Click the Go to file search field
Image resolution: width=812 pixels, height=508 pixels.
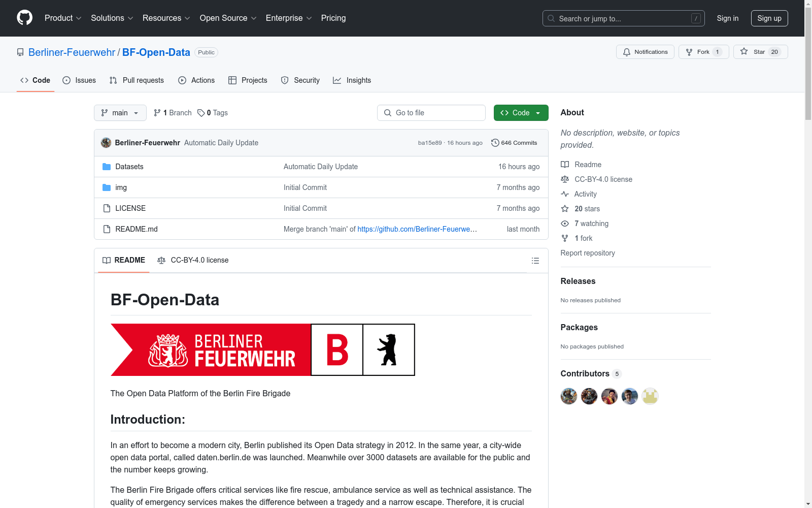tap(431, 113)
